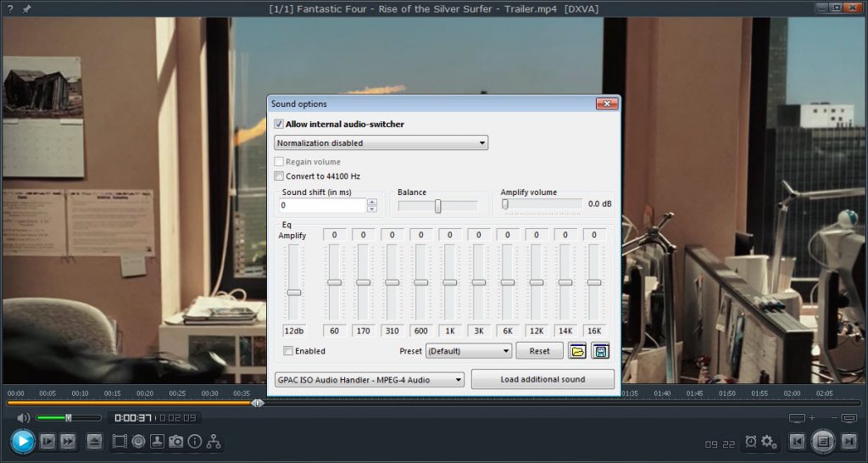Click the 310 Hz equalizer band slider
Screen dimensions: 868x463
tap(392, 282)
